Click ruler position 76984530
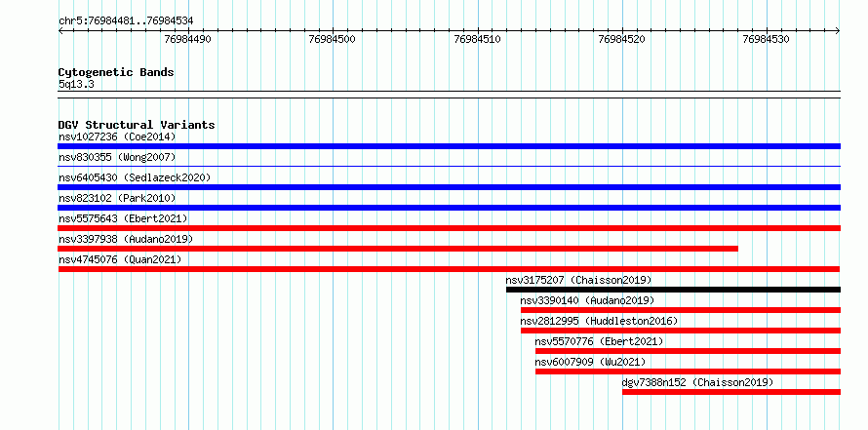 click(x=767, y=40)
